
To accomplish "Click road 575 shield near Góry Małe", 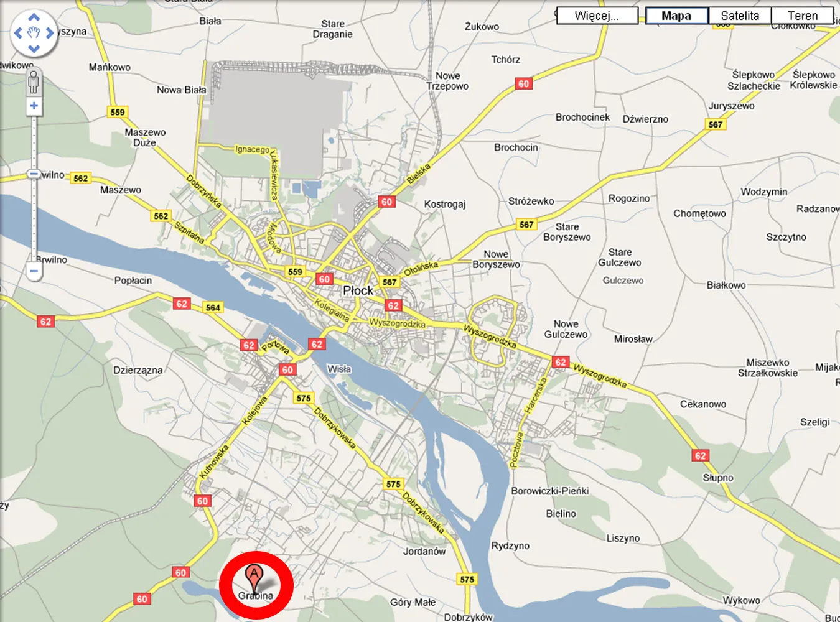I will point(467,579).
